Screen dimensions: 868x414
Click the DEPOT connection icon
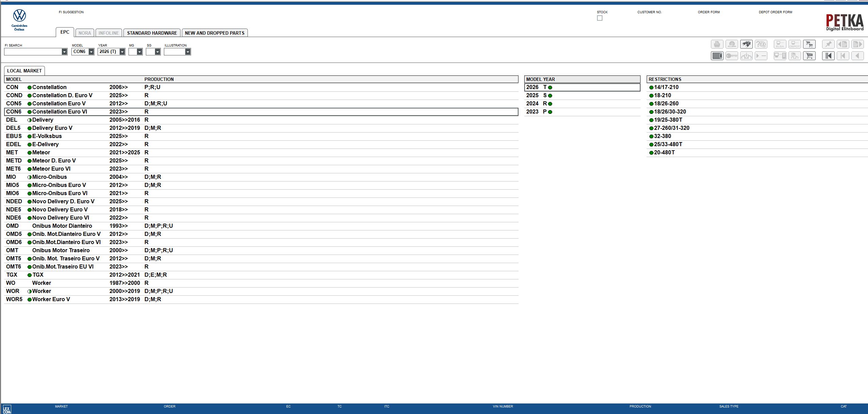coord(795,44)
